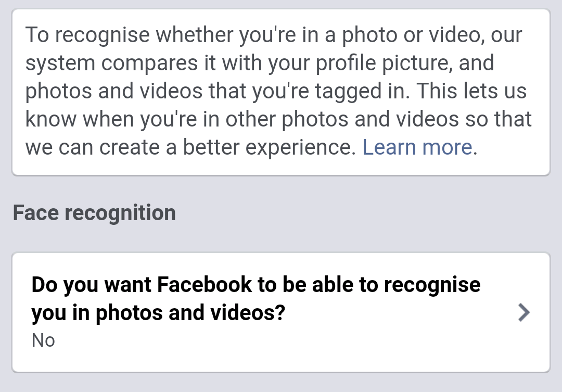
Task: Open the "Learn more" link
Action: (x=417, y=147)
